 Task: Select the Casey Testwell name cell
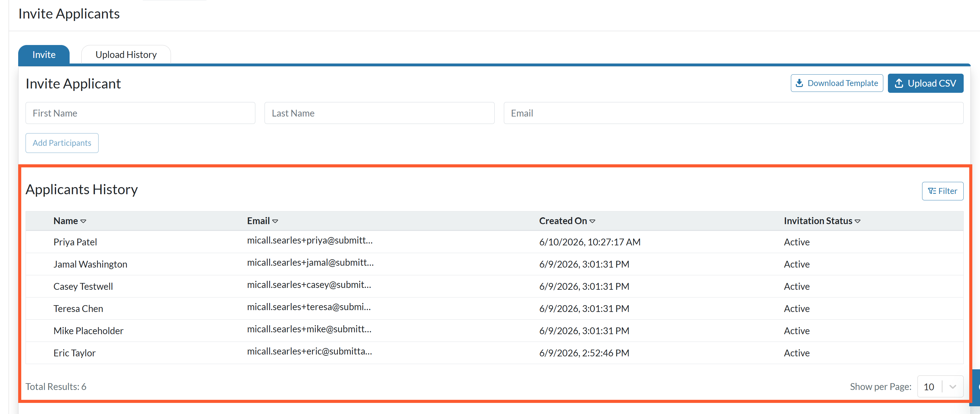tap(83, 286)
